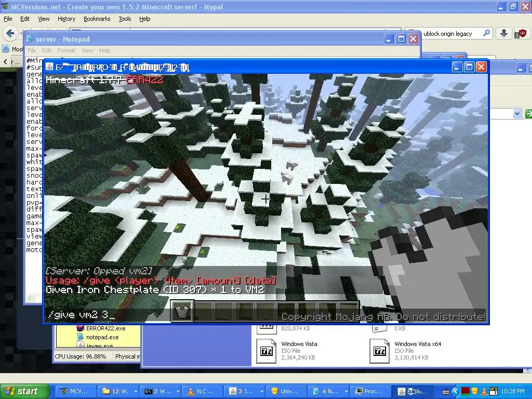The width and height of the screenshot is (532, 399).
Task: Click the keyboard tray icon
Action: pyautogui.click(x=446, y=392)
